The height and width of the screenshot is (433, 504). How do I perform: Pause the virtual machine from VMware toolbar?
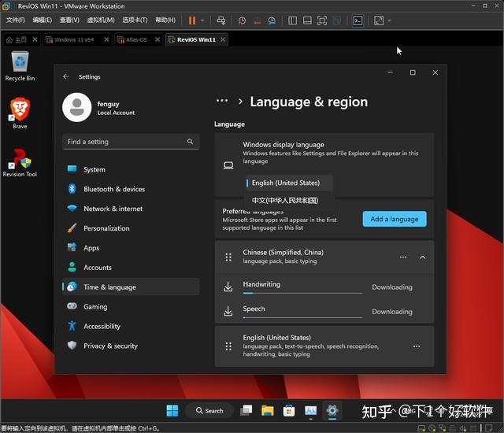[192, 20]
